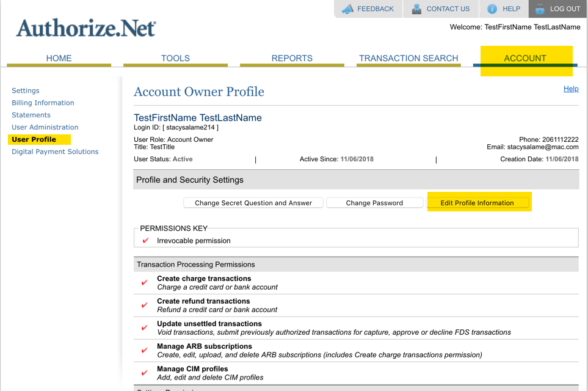This screenshot has height=391, width=588.
Task: Click the Phone: 2061112222 text
Action: pos(549,139)
